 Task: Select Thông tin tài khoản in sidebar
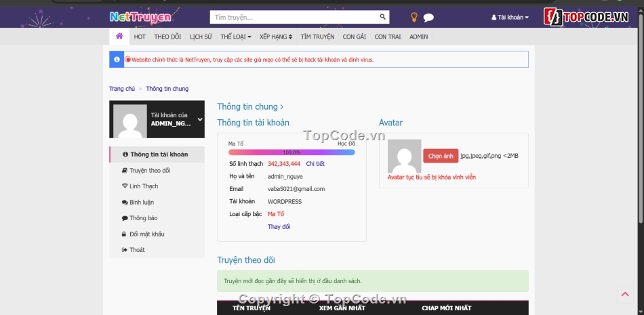[x=157, y=154]
